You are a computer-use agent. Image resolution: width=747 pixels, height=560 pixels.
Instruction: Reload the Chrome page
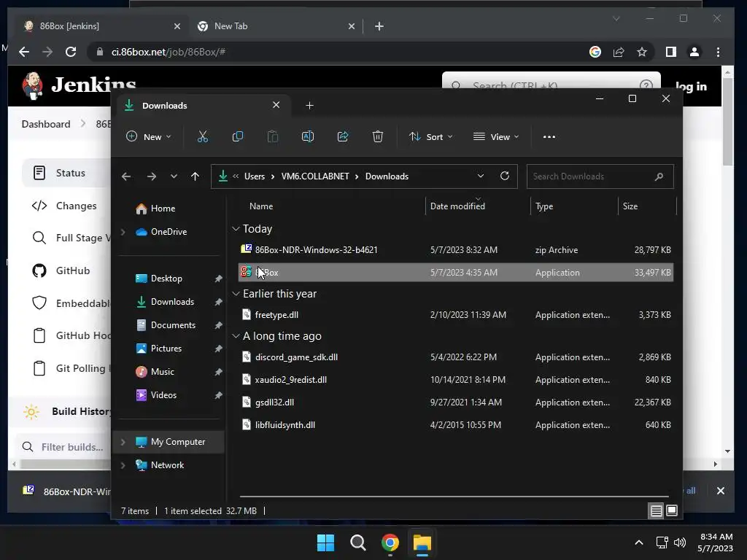71,52
